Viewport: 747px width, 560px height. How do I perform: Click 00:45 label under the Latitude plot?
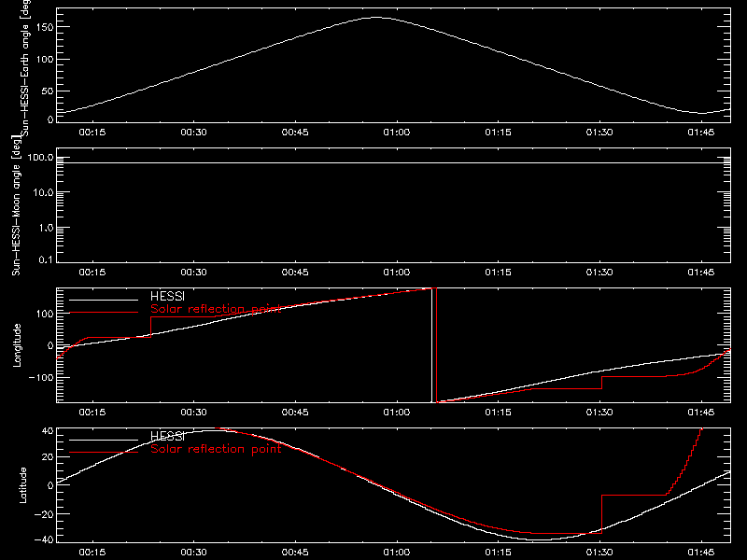tap(295, 553)
